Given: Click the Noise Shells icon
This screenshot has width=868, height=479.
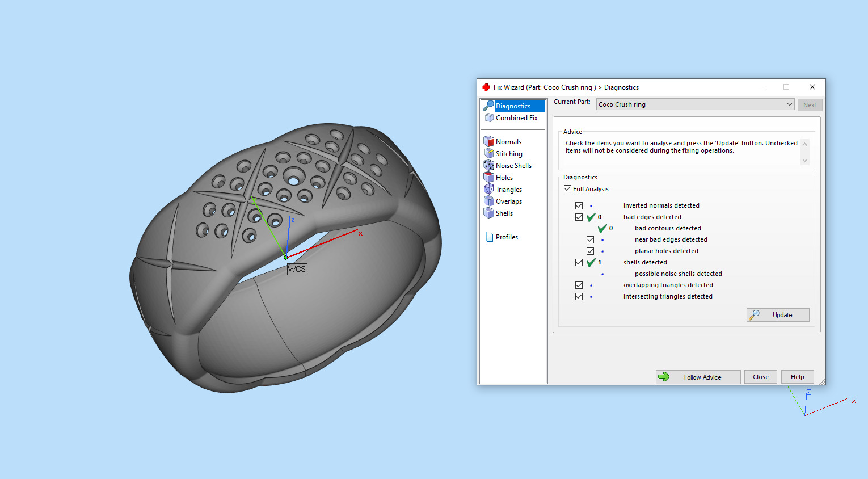Looking at the screenshot, I should coord(488,165).
